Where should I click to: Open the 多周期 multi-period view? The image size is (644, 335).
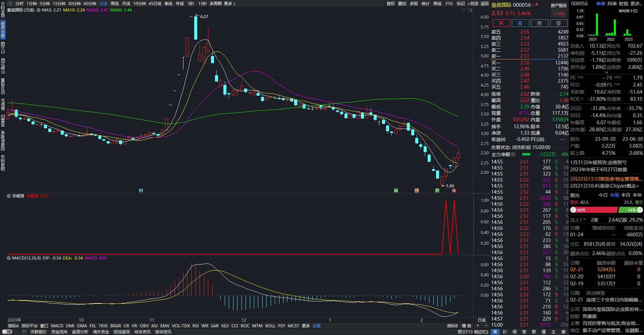[216, 4]
